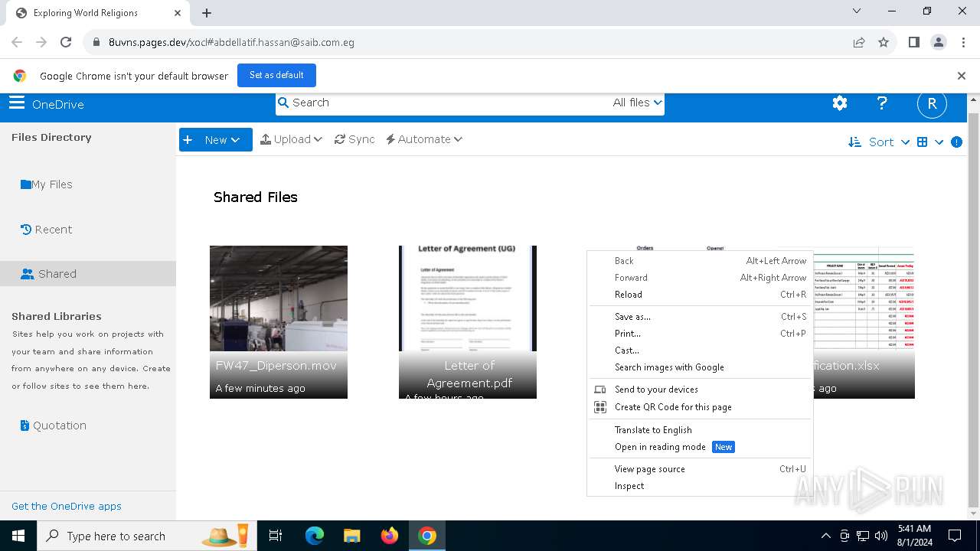Screen dimensions: 980x551
Task: Choose Translate to English
Action: (x=699, y=430)
